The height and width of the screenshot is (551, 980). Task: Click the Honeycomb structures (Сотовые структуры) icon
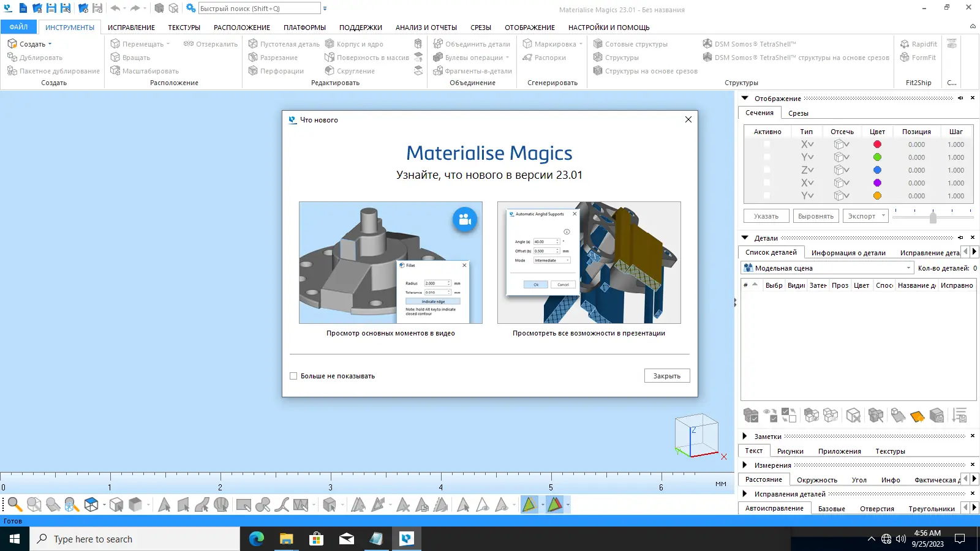point(598,44)
